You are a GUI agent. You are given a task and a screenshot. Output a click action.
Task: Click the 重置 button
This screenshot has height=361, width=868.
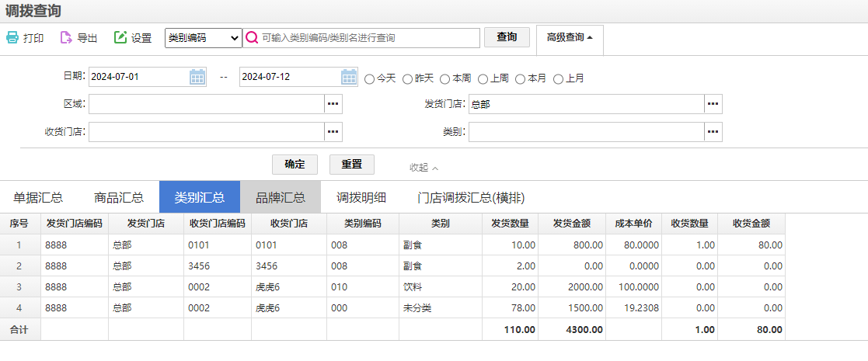[x=351, y=164]
